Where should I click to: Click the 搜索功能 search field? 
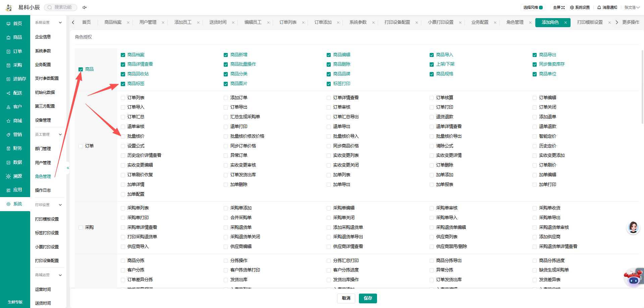61,7
